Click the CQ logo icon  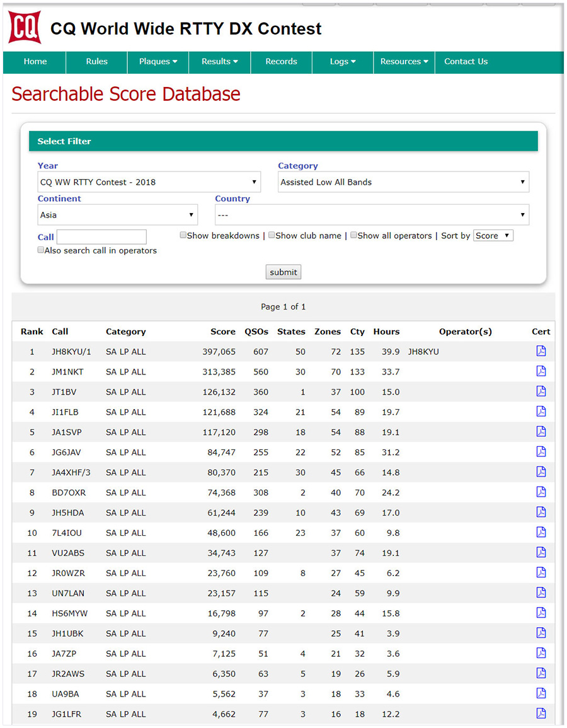coord(25,28)
